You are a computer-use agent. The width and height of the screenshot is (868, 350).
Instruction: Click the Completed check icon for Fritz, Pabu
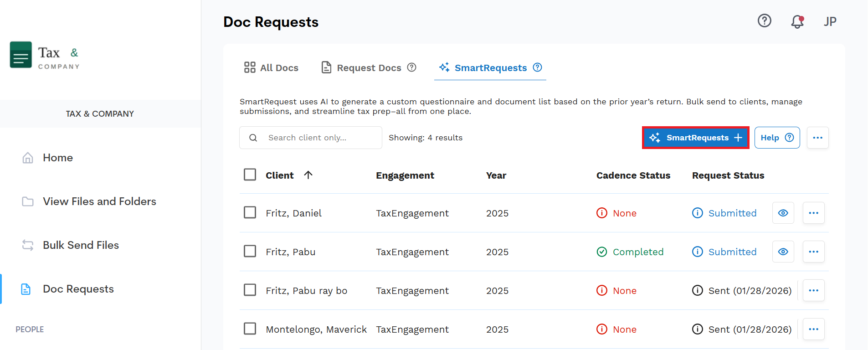(602, 252)
